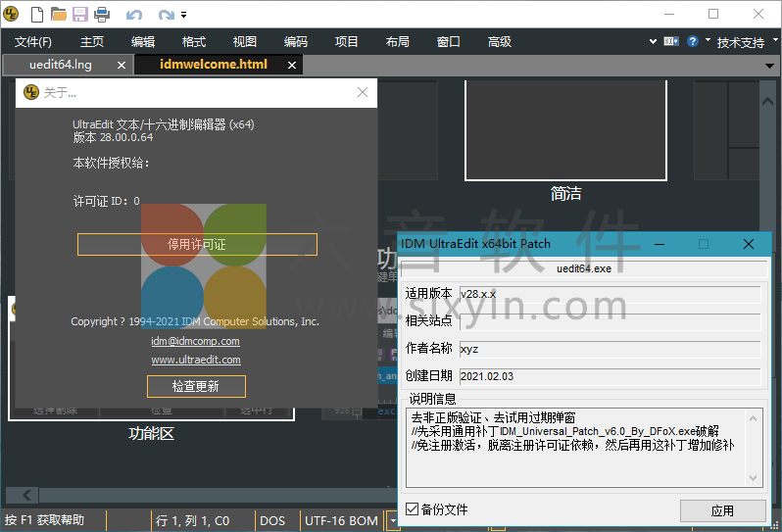This screenshot has width=782, height=532.
Task: Open the 格式 menu
Action: (x=194, y=42)
